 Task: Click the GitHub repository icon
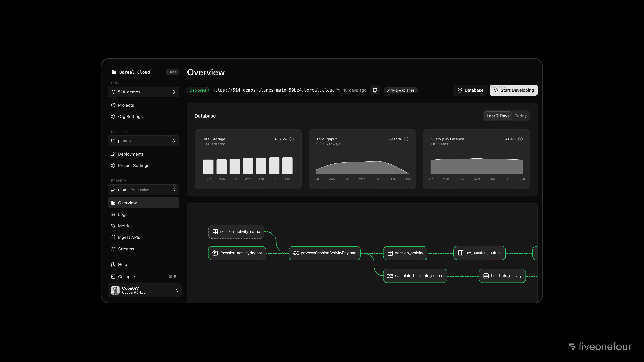click(x=375, y=90)
